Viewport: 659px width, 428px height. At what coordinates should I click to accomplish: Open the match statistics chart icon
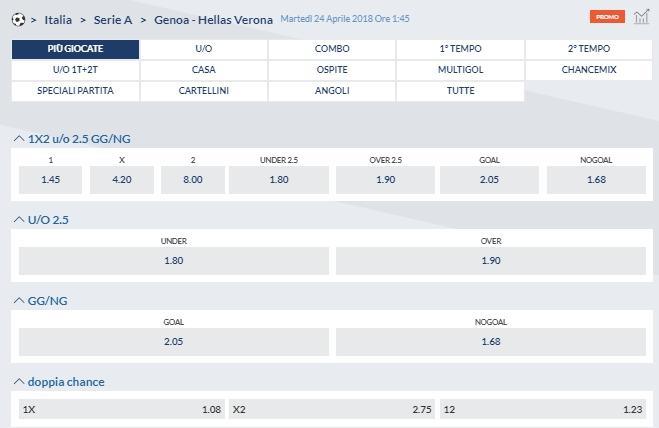coord(641,17)
